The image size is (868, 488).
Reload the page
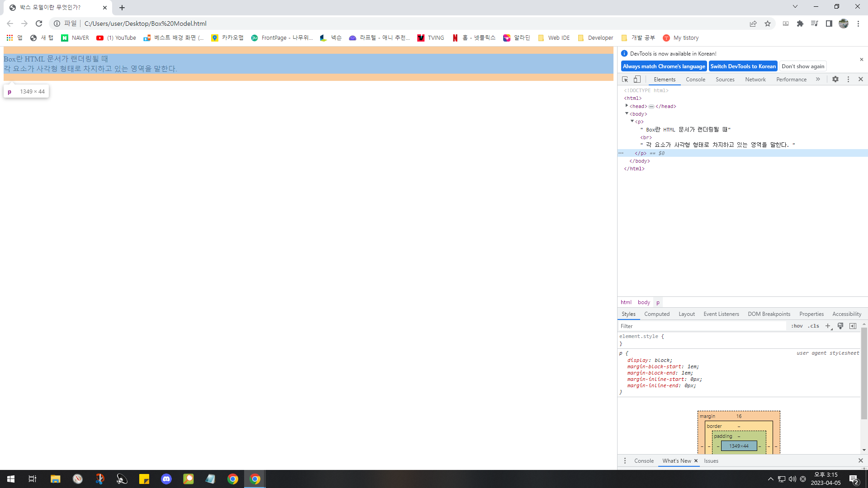39,23
